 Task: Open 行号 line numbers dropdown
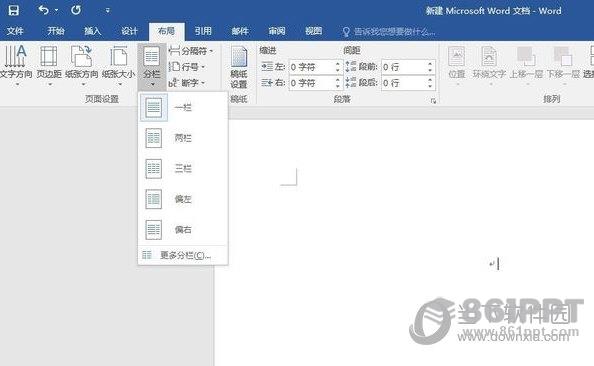pos(187,67)
